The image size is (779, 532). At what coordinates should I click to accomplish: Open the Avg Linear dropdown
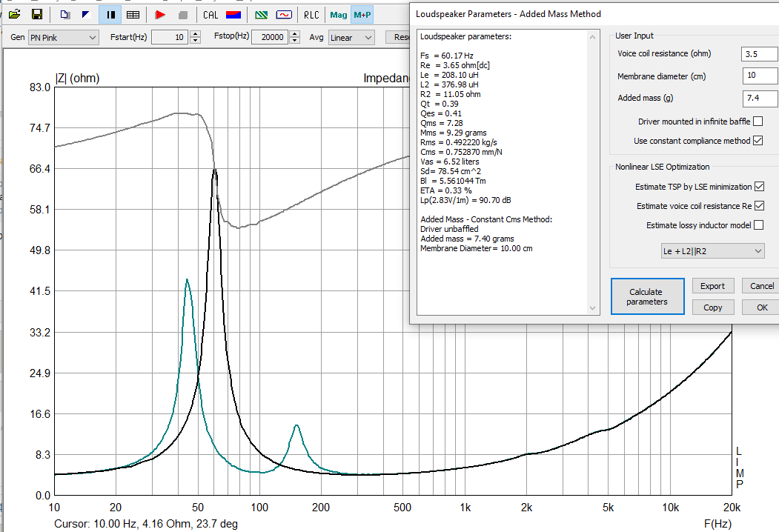[351, 38]
